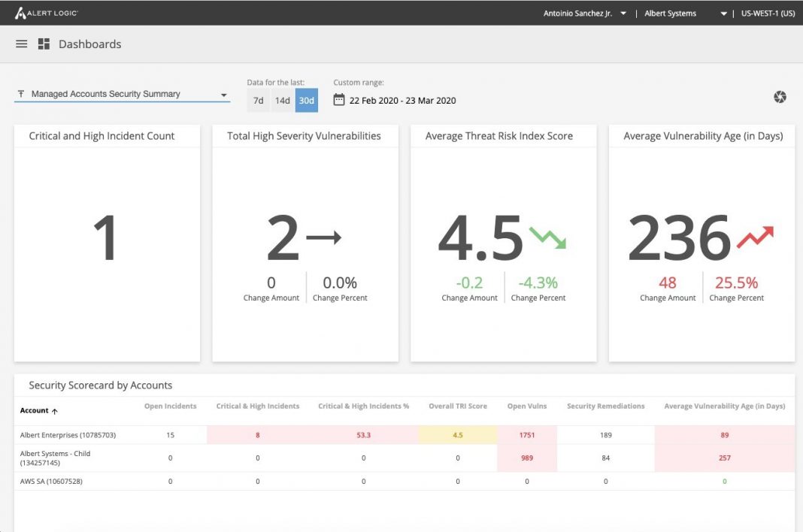
Task: Open the hamburger navigation menu
Action: coord(21,43)
